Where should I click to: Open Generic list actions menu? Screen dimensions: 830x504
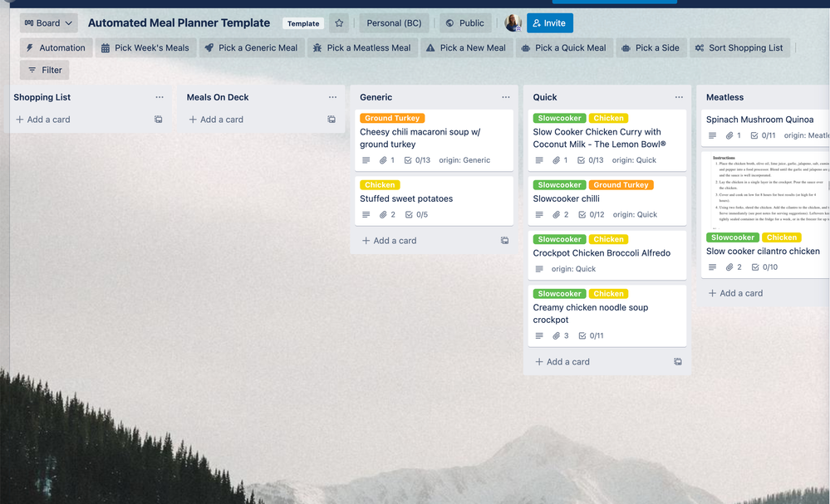pos(505,97)
